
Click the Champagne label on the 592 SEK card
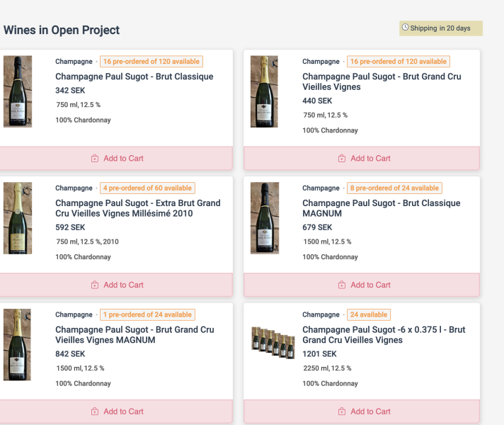(x=74, y=188)
